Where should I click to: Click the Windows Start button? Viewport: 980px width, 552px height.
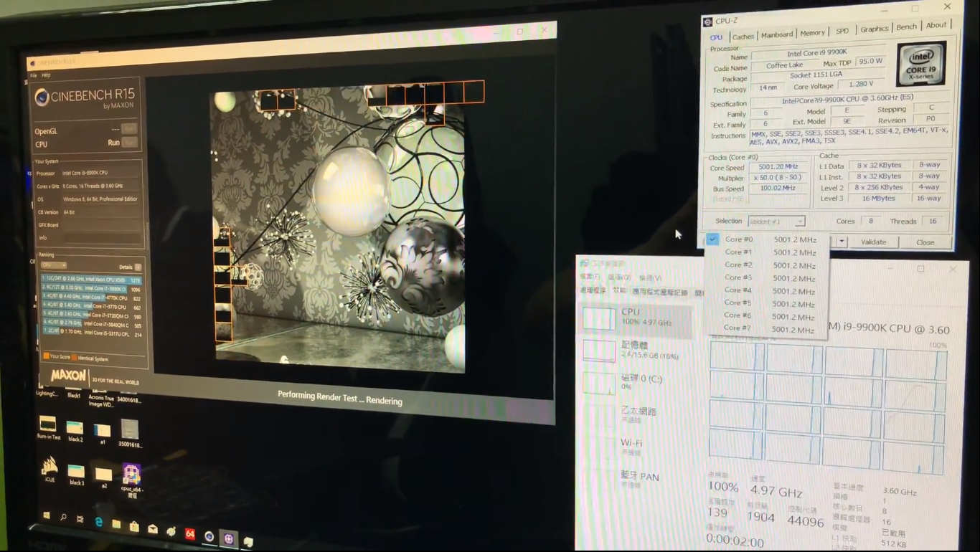coord(47,515)
